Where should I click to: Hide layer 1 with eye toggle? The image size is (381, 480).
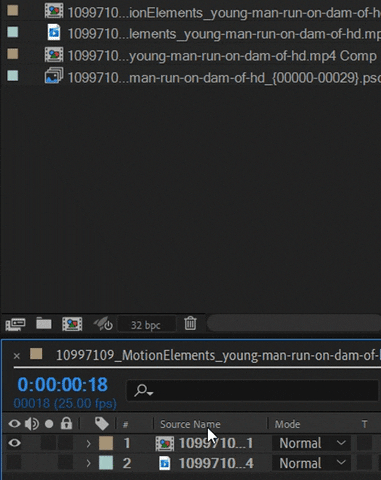[x=14, y=443]
